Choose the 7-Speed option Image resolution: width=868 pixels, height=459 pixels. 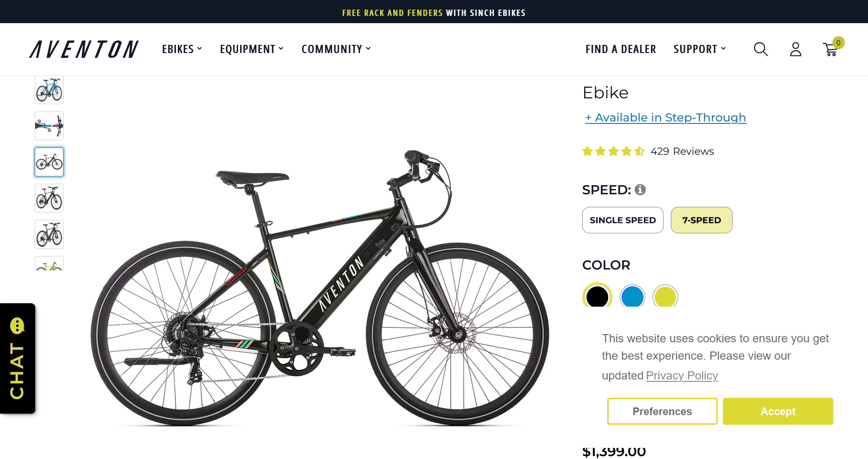701,220
